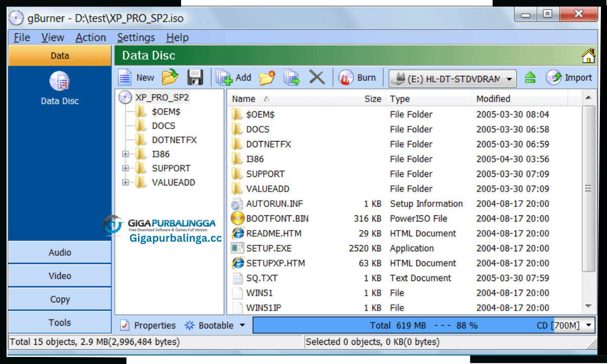
Task: Eject the disc with the green eject icon
Action: tap(530, 77)
